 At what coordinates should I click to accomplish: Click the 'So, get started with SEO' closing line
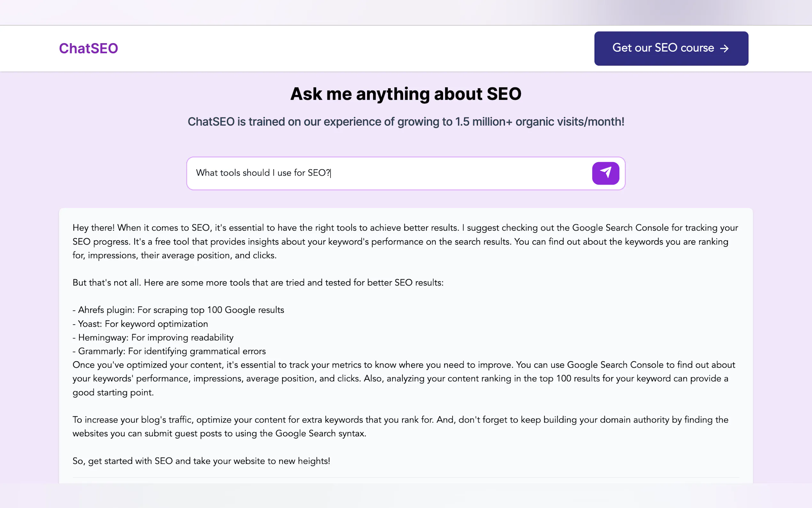click(x=201, y=461)
